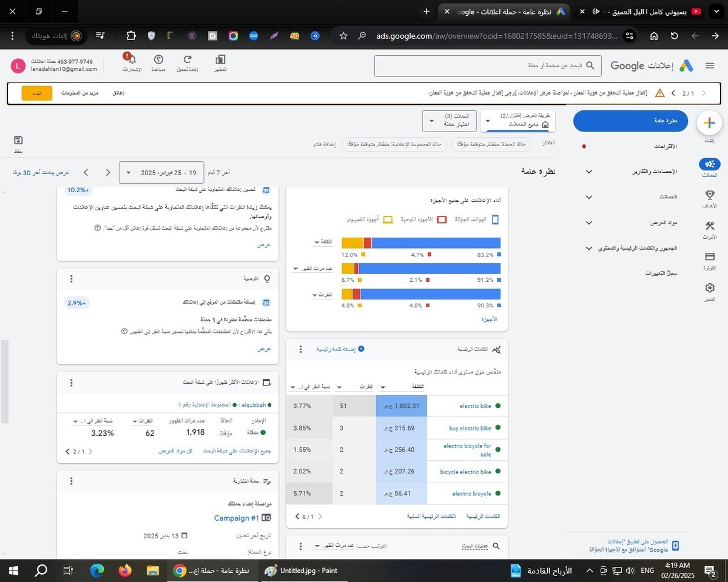Click the Help question mark icon
This screenshot has width=728, height=582.
coord(158,60)
